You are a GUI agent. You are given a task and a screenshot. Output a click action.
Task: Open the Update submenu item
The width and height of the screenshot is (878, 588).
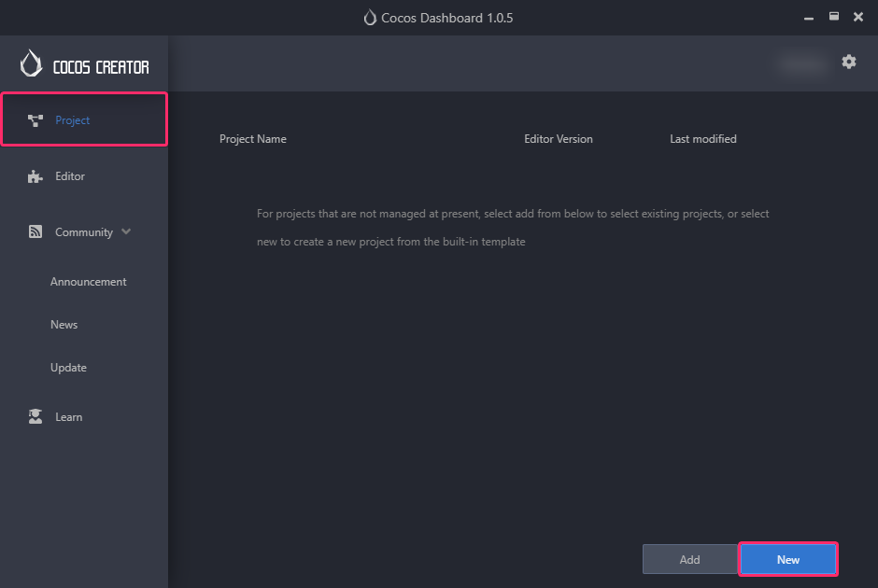[68, 368]
